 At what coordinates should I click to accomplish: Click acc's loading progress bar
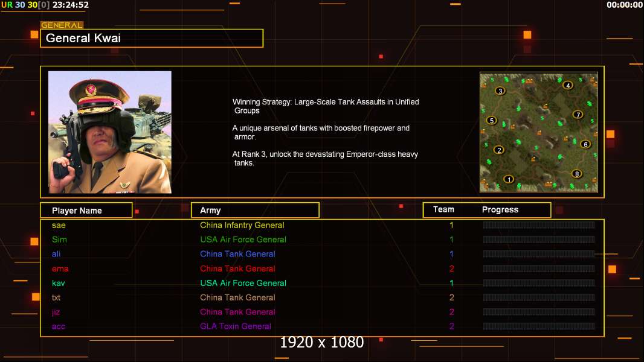click(x=539, y=326)
